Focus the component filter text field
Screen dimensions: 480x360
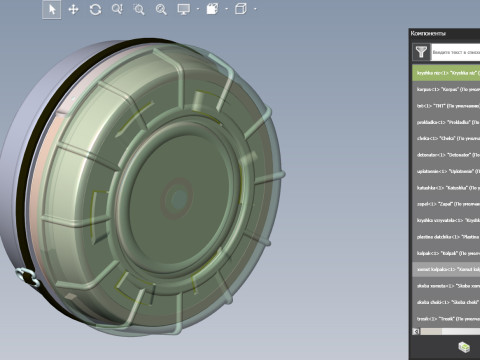[x=456, y=52]
